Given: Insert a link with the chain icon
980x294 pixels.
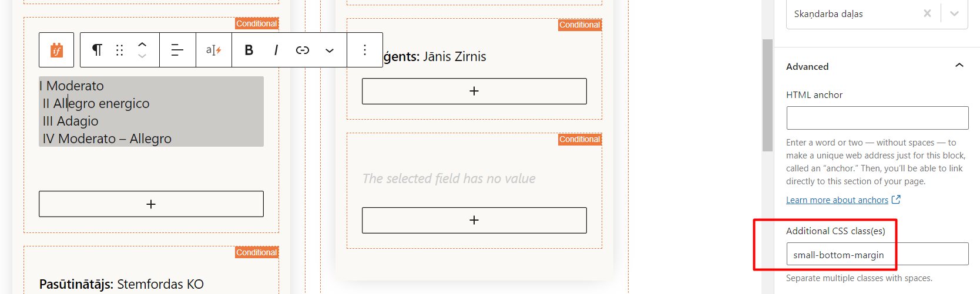Looking at the screenshot, I should pyautogui.click(x=303, y=50).
